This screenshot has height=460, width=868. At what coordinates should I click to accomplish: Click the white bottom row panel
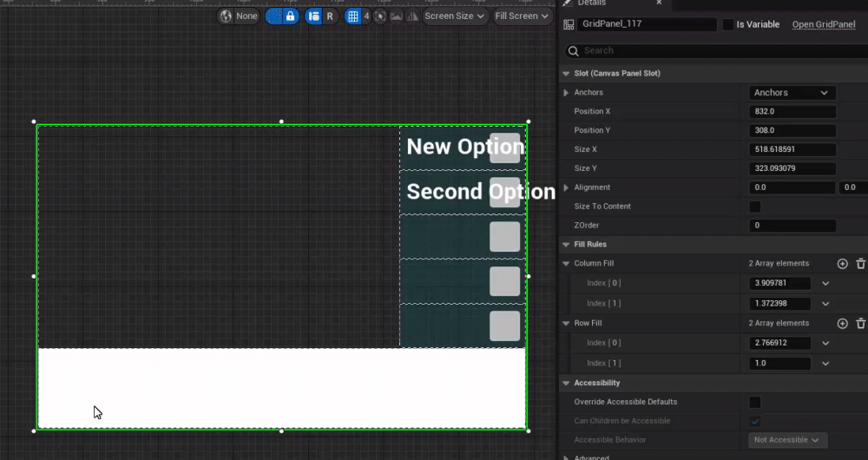(x=282, y=388)
